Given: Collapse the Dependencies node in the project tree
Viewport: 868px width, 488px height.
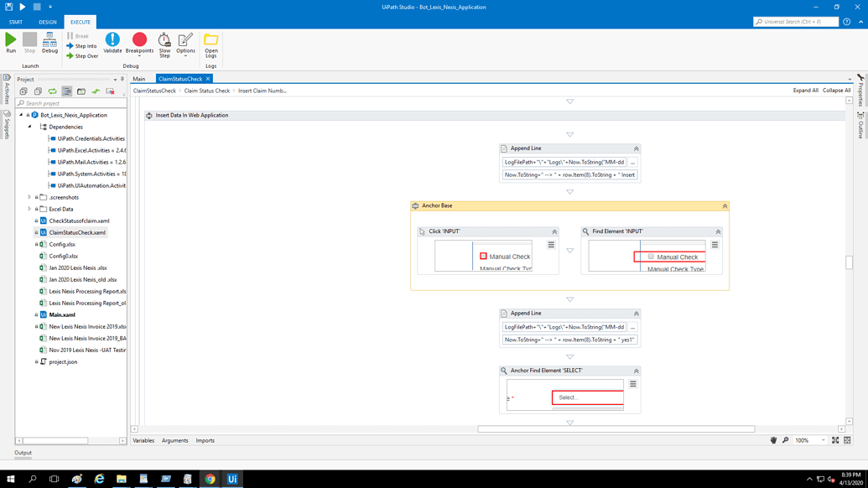Looking at the screenshot, I should point(30,127).
